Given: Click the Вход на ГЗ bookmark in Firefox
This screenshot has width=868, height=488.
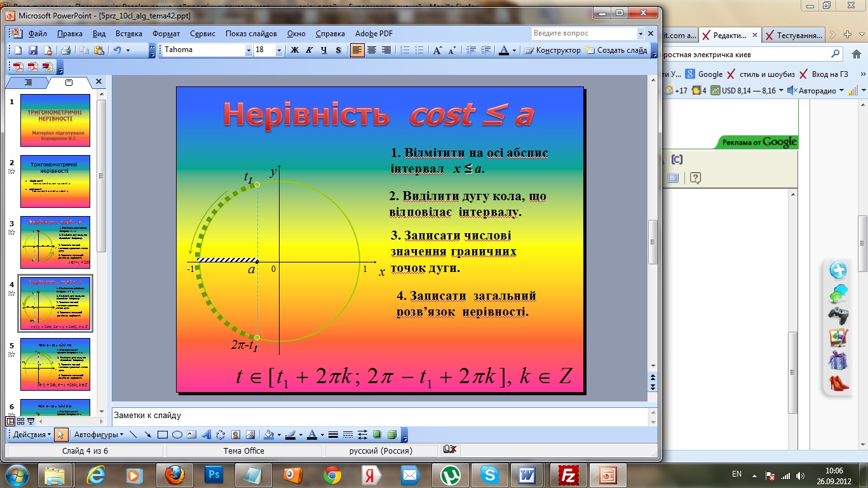Looking at the screenshot, I should pyautogui.click(x=824, y=74).
